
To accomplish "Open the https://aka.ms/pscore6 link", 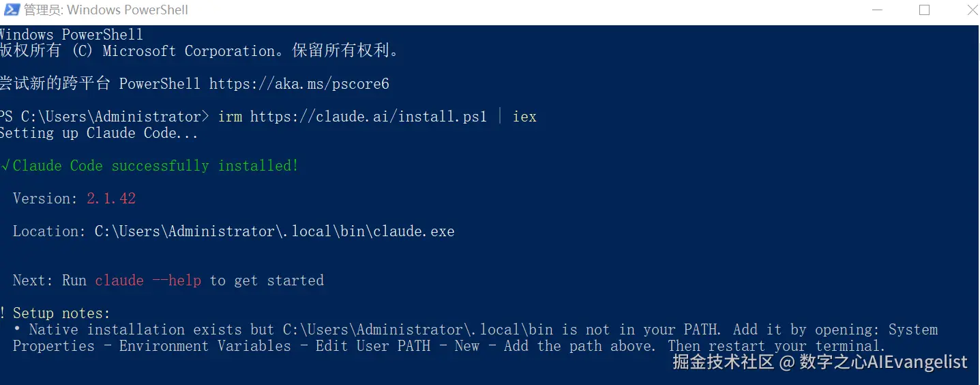I will pos(299,84).
